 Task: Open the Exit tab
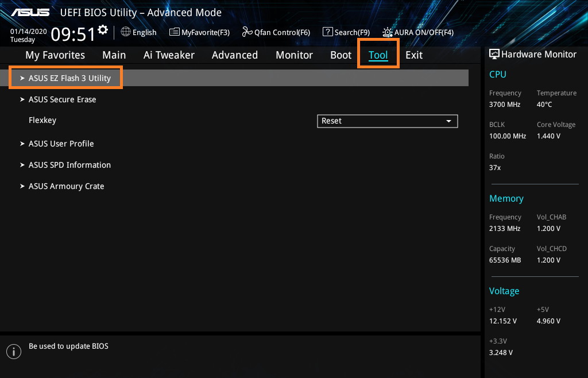414,55
